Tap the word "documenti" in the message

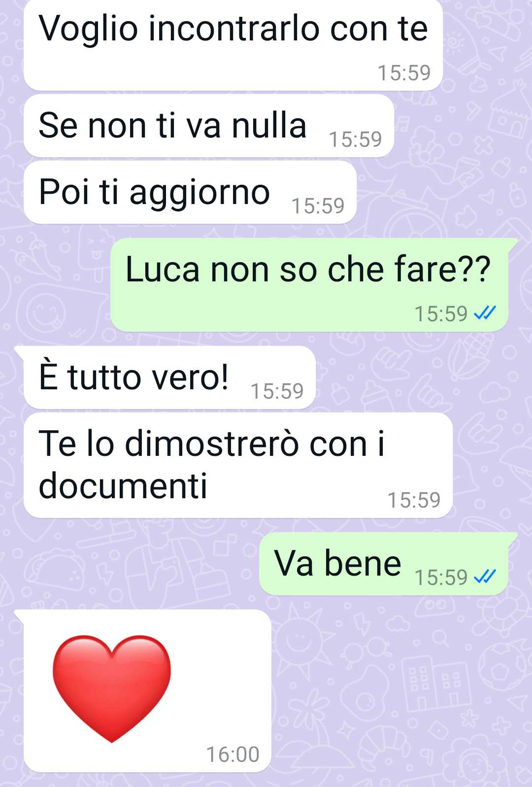click(x=123, y=486)
